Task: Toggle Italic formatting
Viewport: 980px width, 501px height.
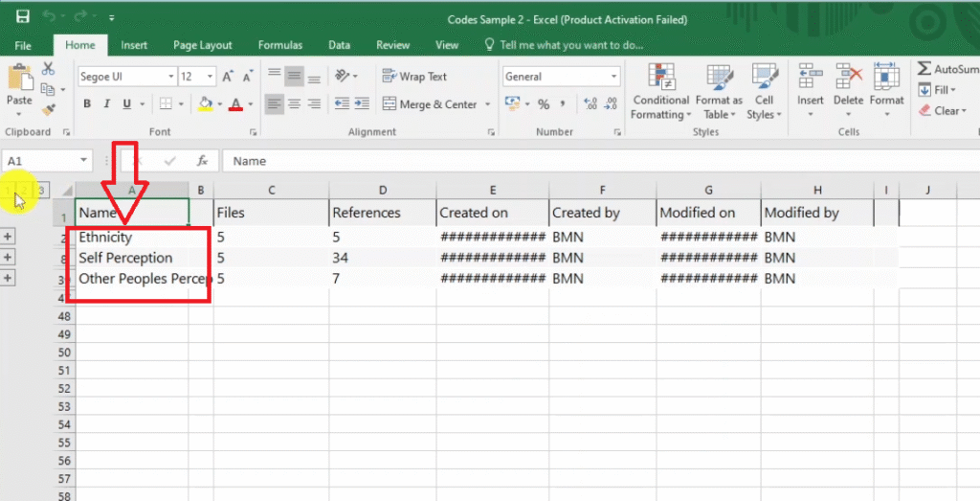Action: (x=106, y=104)
